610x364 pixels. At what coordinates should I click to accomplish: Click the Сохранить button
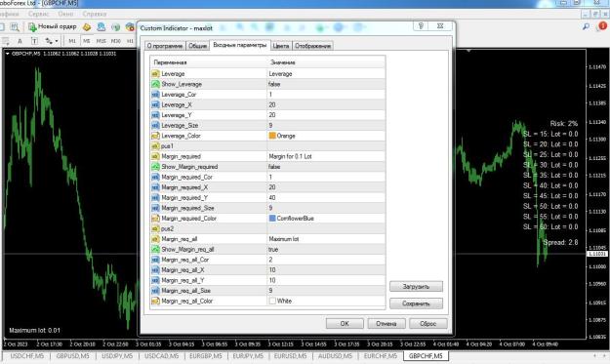pos(416,303)
